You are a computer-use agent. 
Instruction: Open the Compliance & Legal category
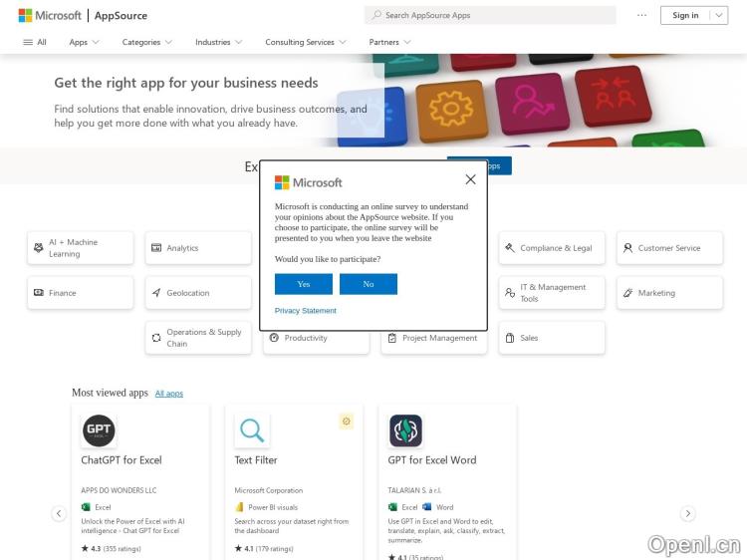point(551,248)
